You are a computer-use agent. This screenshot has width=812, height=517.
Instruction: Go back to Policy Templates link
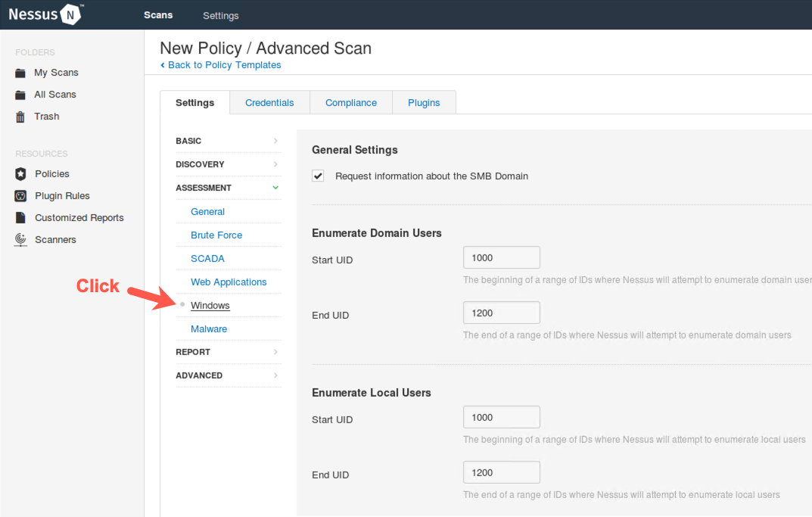pyautogui.click(x=224, y=65)
